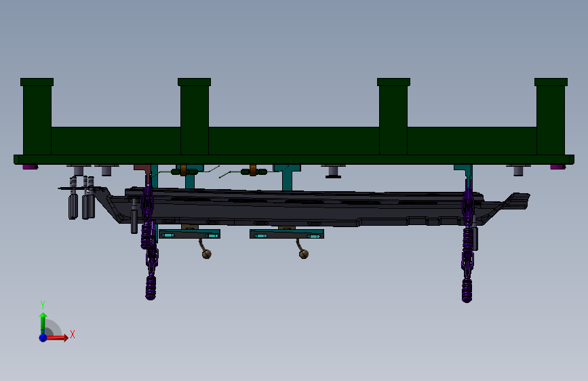588x381 pixels.
Task: Select the bottom purple spring on the right
Action: [467, 290]
